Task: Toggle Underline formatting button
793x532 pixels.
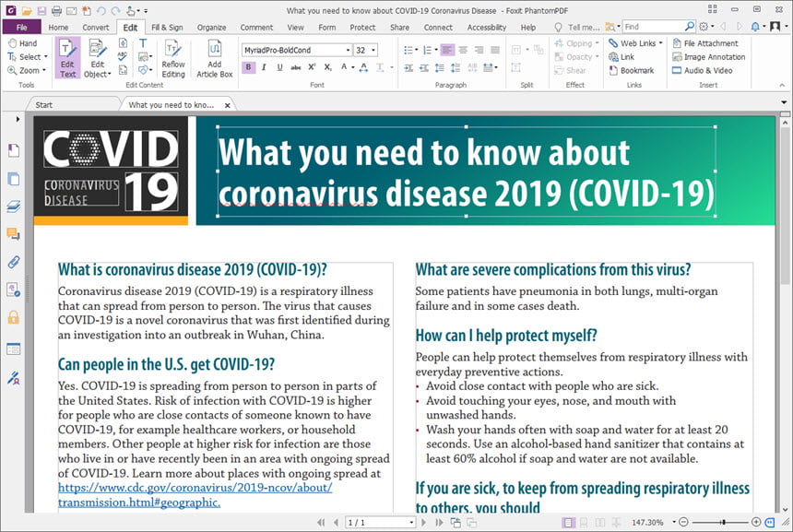Action: (x=279, y=67)
